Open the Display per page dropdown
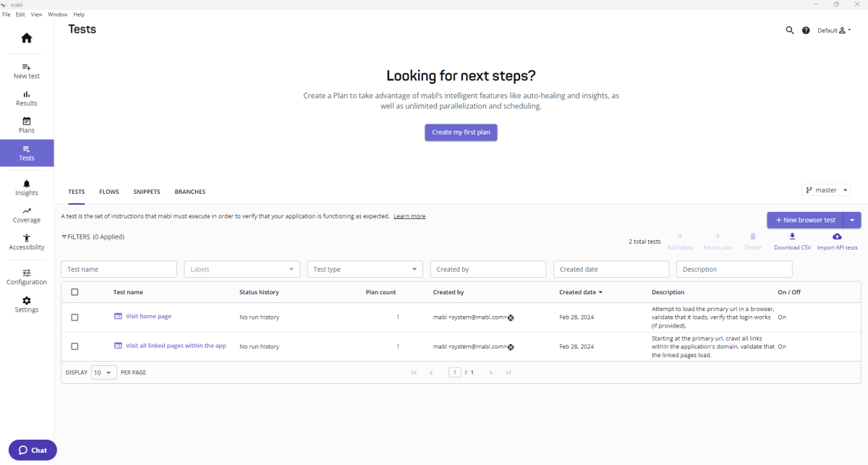The image size is (868, 465). point(103,372)
